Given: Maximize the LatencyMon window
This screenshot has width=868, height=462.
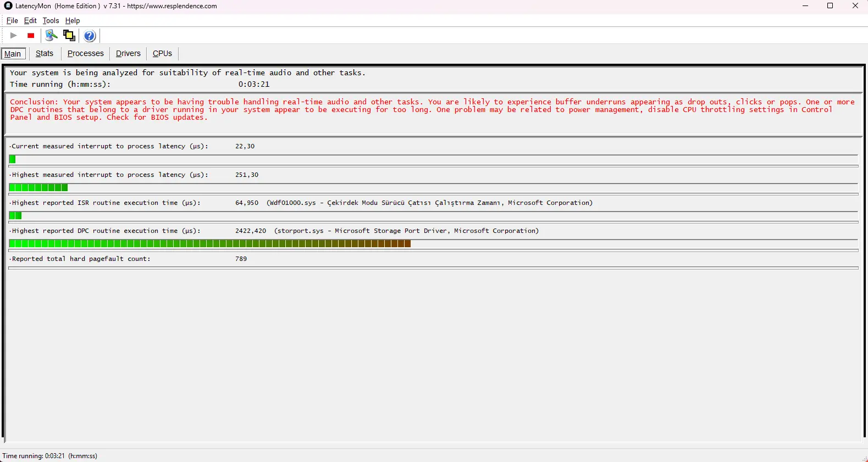Looking at the screenshot, I should click(830, 6).
